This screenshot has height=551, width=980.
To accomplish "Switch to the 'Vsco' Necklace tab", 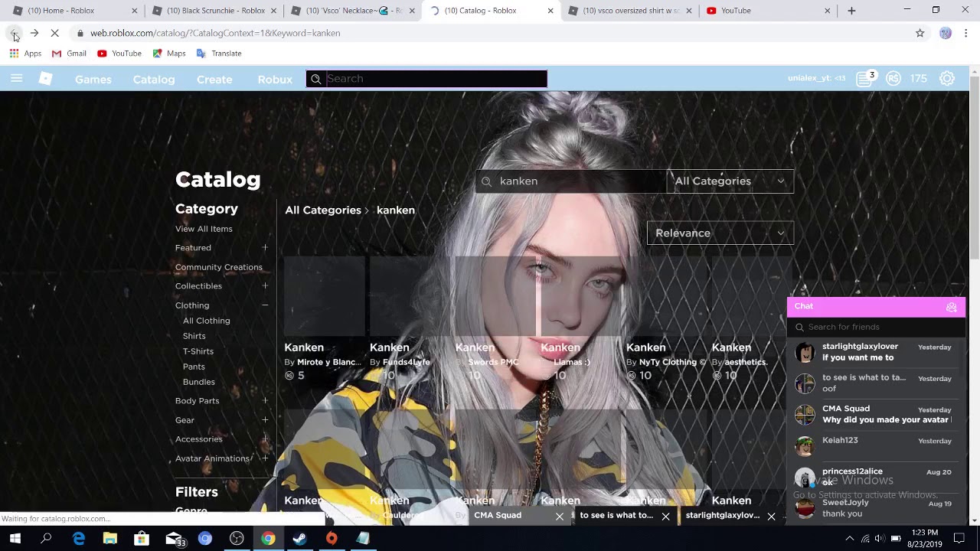I will pos(352,11).
